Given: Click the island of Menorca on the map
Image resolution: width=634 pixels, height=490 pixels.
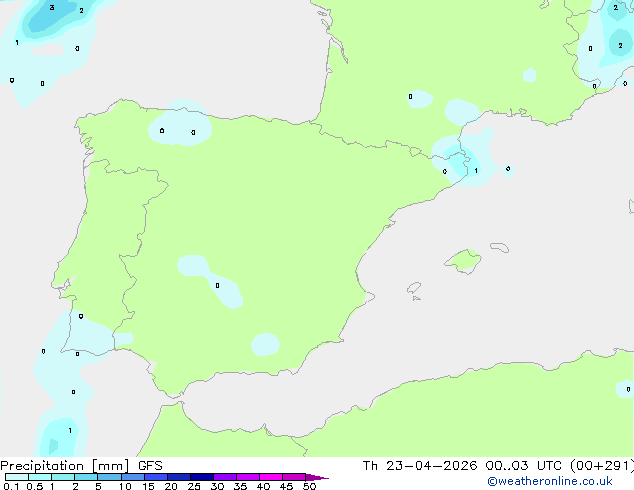Looking at the screenshot, I should coord(500,247).
